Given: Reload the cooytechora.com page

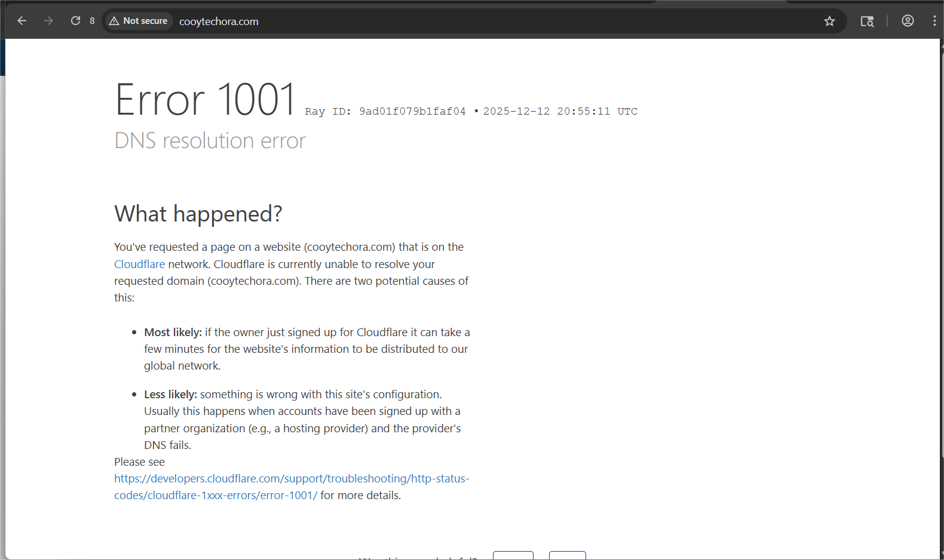Looking at the screenshot, I should click(75, 21).
